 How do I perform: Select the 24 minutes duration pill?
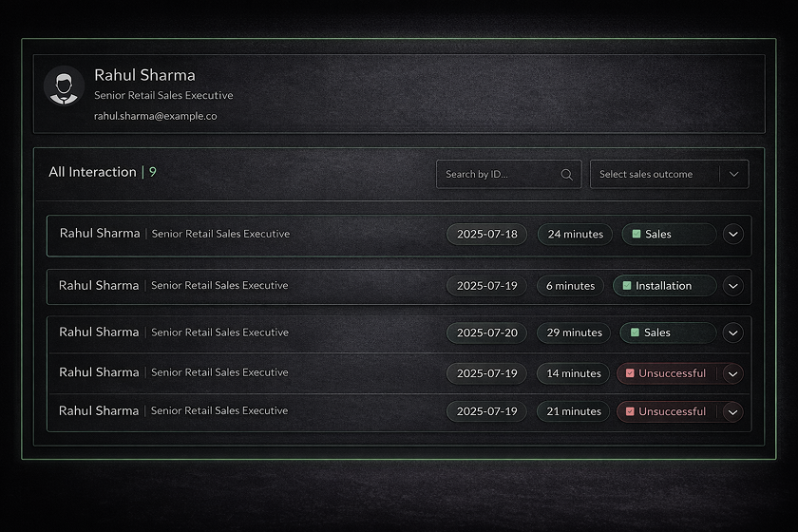point(575,234)
